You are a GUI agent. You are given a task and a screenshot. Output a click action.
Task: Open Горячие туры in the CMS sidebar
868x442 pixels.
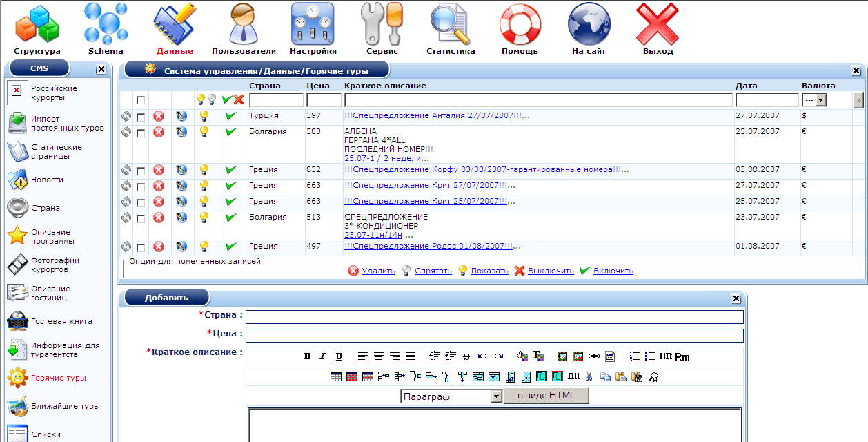(x=58, y=378)
